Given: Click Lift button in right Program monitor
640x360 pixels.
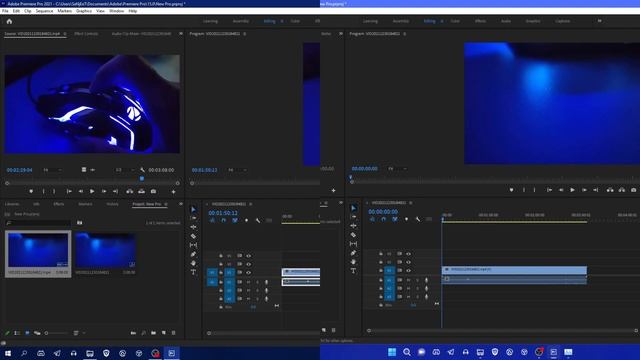Looking at the screenshot, I should [610, 190].
